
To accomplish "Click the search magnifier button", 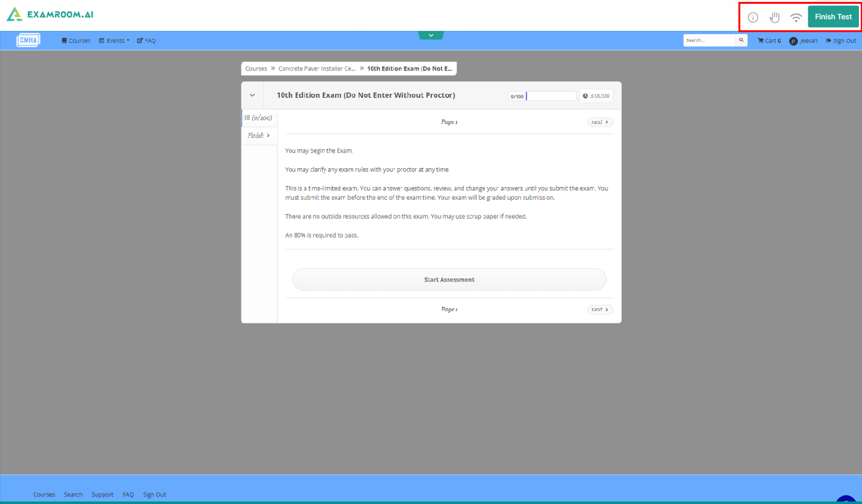I will click(x=741, y=40).
